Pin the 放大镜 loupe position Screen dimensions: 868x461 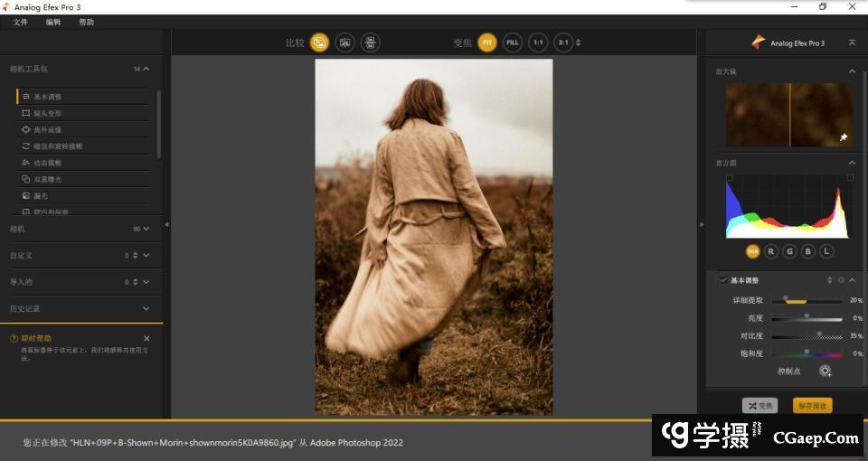[x=844, y=137]
